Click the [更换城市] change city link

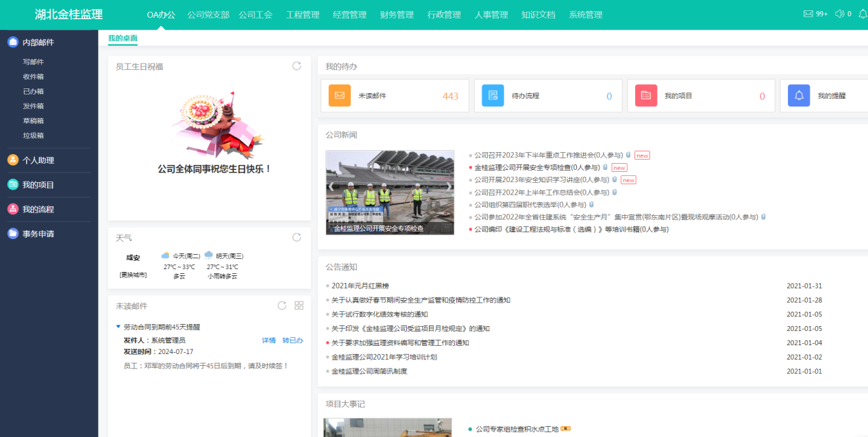tap(133, 275)
